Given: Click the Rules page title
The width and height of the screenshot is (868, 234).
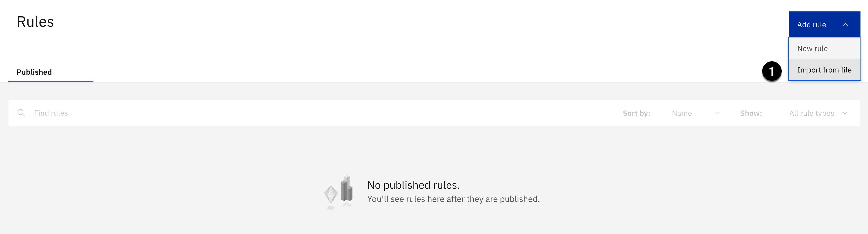Looking at the screenshot, I should [x=35, y=22].
